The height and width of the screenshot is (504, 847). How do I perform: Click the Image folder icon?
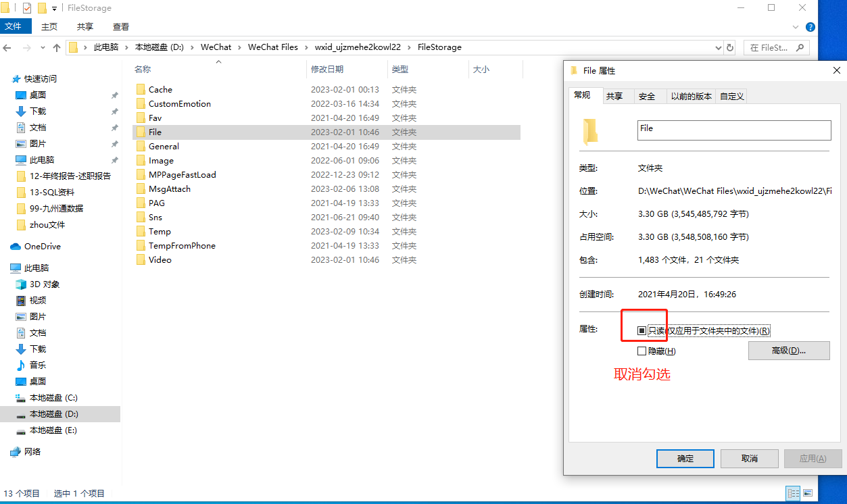click(141, 160)
